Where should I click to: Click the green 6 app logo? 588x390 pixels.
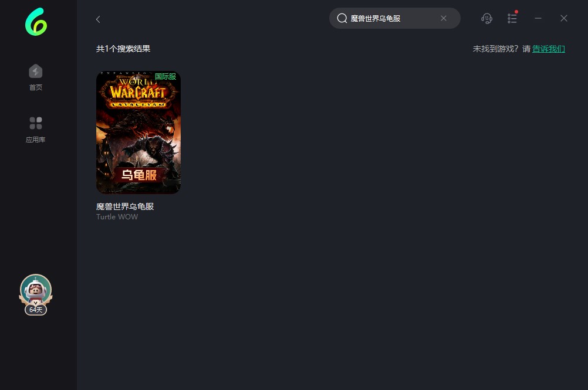(36, 22)
